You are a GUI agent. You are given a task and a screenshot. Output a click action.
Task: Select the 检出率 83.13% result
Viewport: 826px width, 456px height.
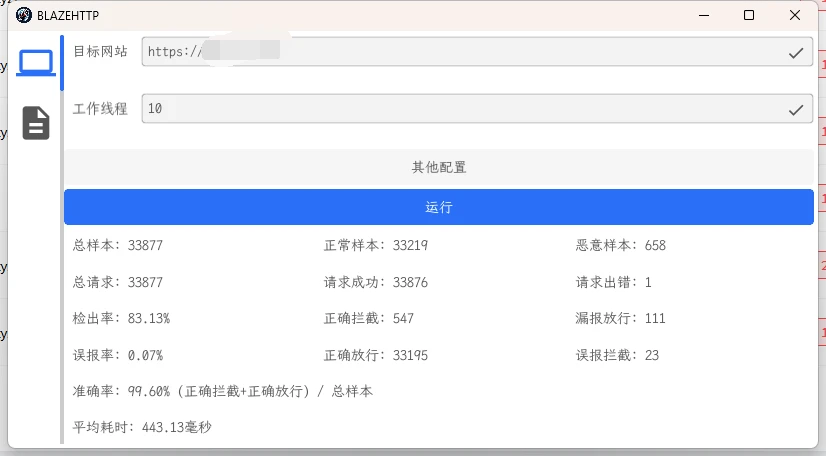121,318
